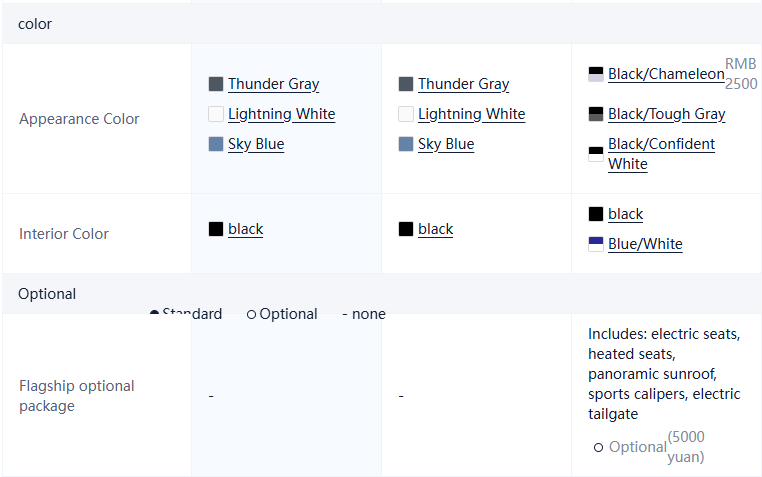Click Lightning White swatch in first column
Viewport: 762px width, 477px height.
(215, 114)
